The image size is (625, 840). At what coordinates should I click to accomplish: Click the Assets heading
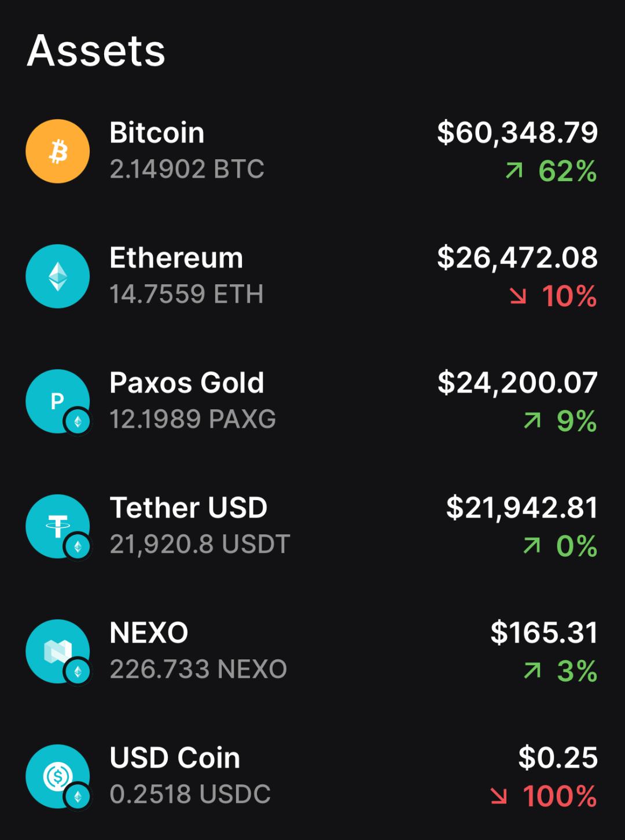pos(96,50)
